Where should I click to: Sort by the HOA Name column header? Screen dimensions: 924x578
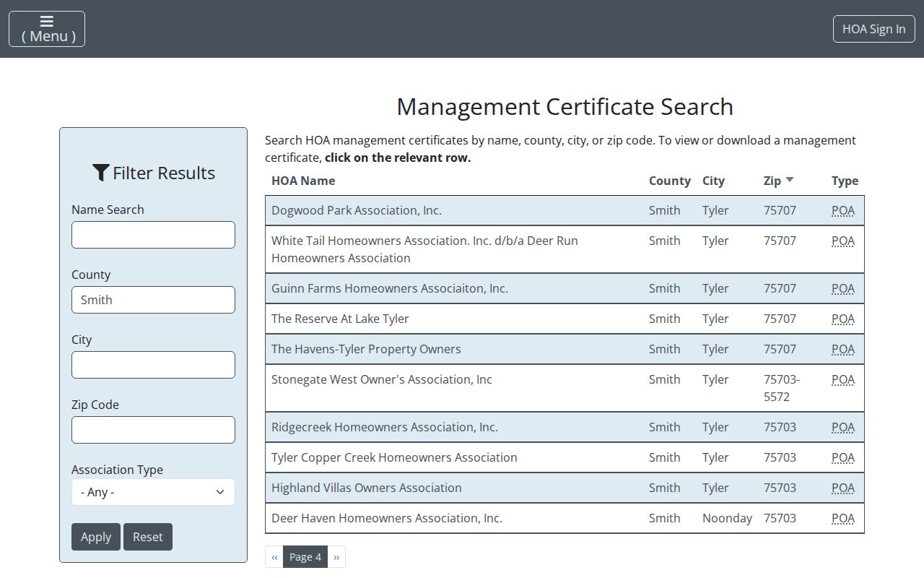pyautogui.click(x=303, y=181)
